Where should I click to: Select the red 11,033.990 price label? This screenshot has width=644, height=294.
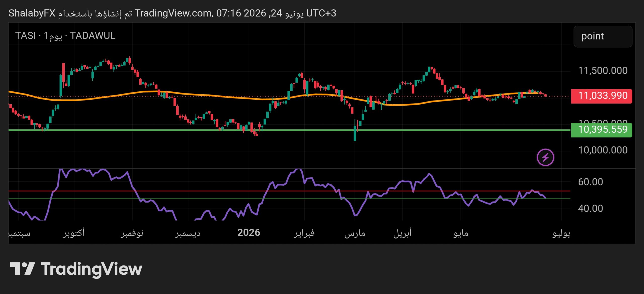tap(601, 96)
